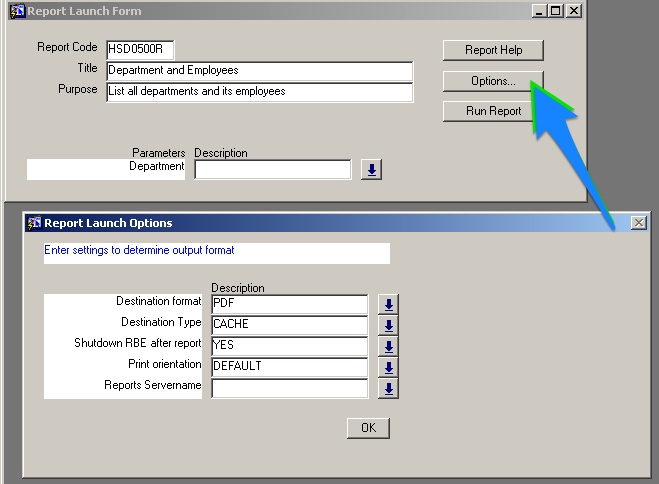Open the Destination format value list arrow
Screen dimensions: 659x484
coord(388,304)
